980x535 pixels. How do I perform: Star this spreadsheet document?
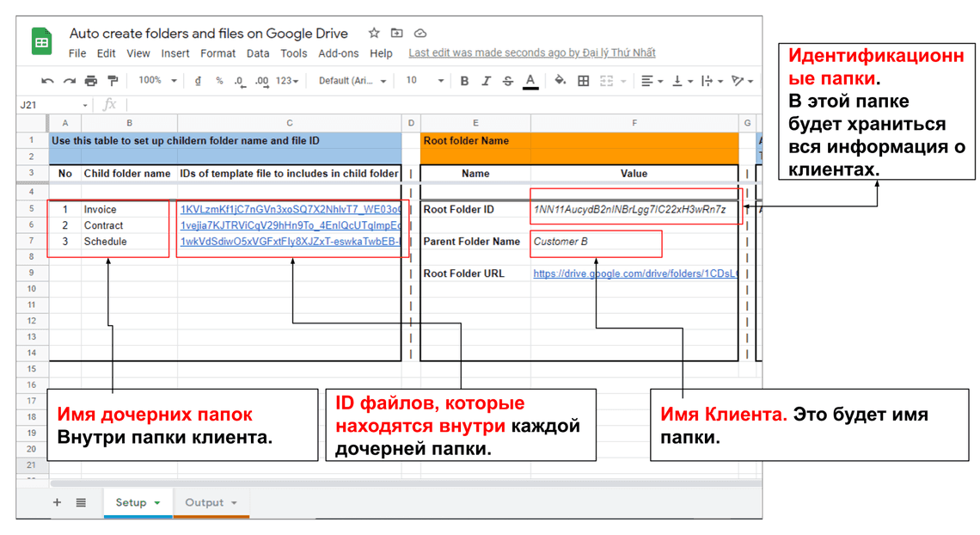tap(374, 34)
